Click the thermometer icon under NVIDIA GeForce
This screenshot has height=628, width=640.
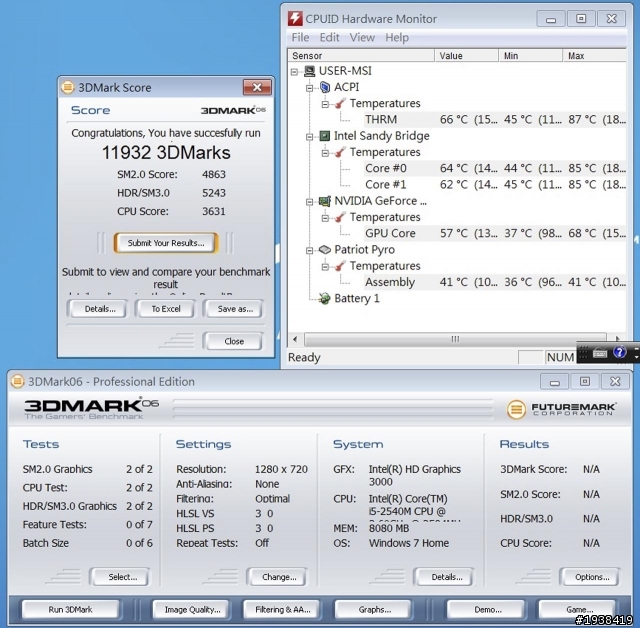[340, 217]
